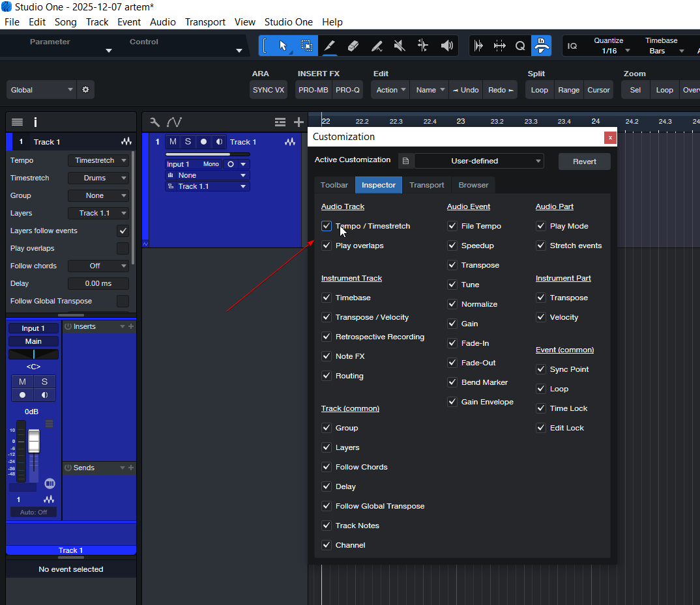
Task: Click the channel volume fader handle
Action: [x=34, y=441]
